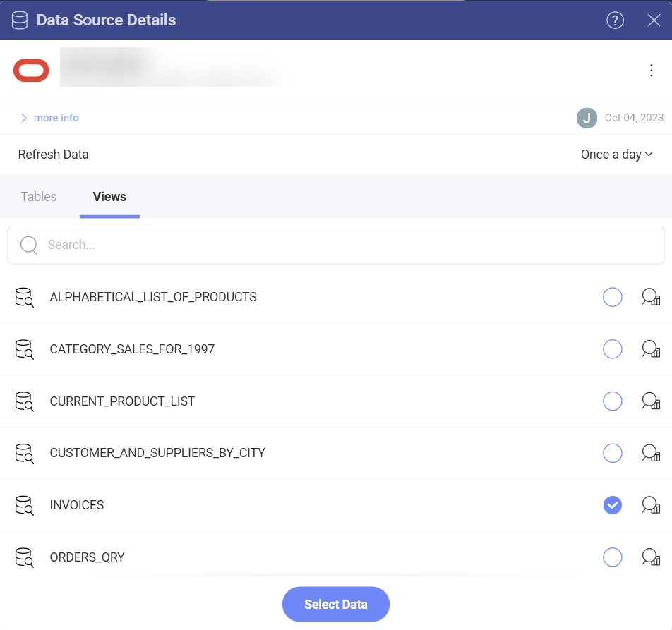672x630 pixels.
Task: Select the CATEGORY_SALES_FOR_1997 radio button
Action: coord(613,349)
